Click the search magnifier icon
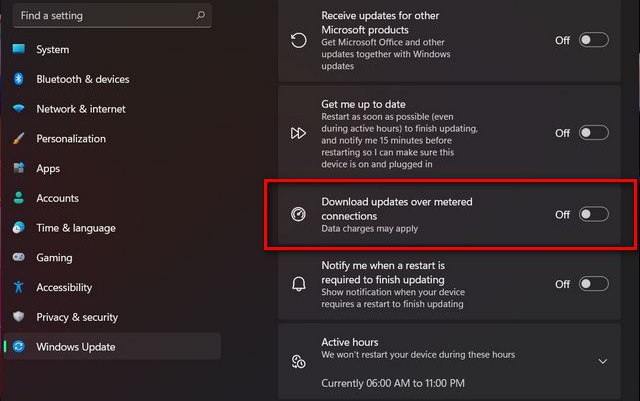The width and height of the screenshot is (640, 401). coord(200,16)
